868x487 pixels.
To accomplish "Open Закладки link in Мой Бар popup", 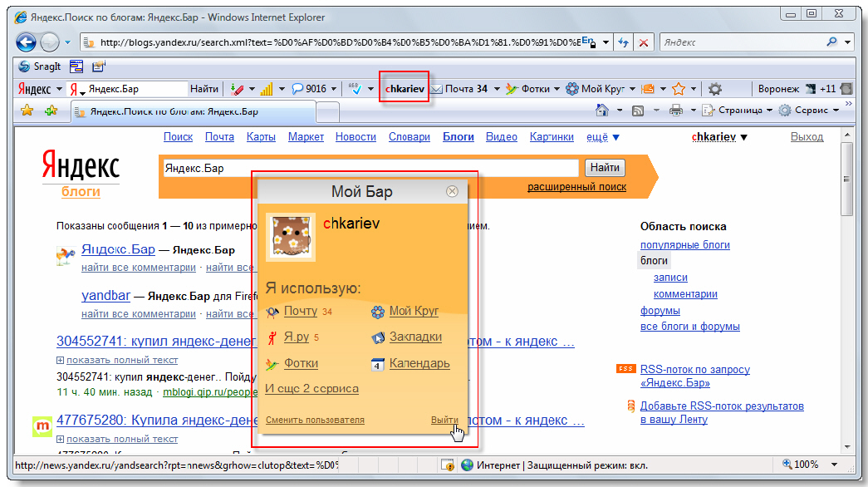I will pos(415,337).
